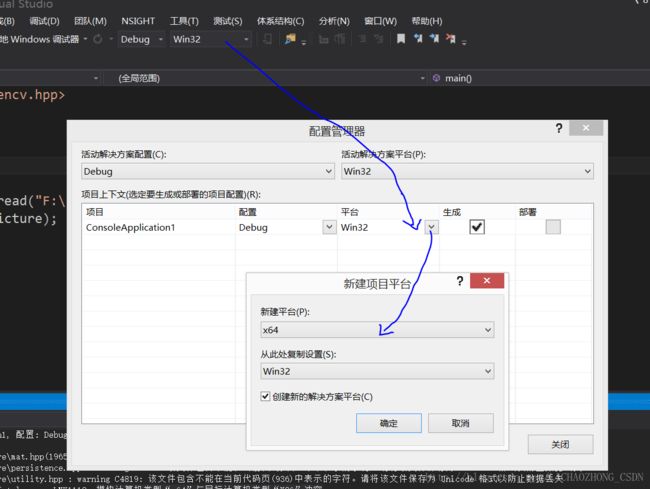Open the Debug configuration dropdown in project row
650x489 pixels.
(329, 227)
